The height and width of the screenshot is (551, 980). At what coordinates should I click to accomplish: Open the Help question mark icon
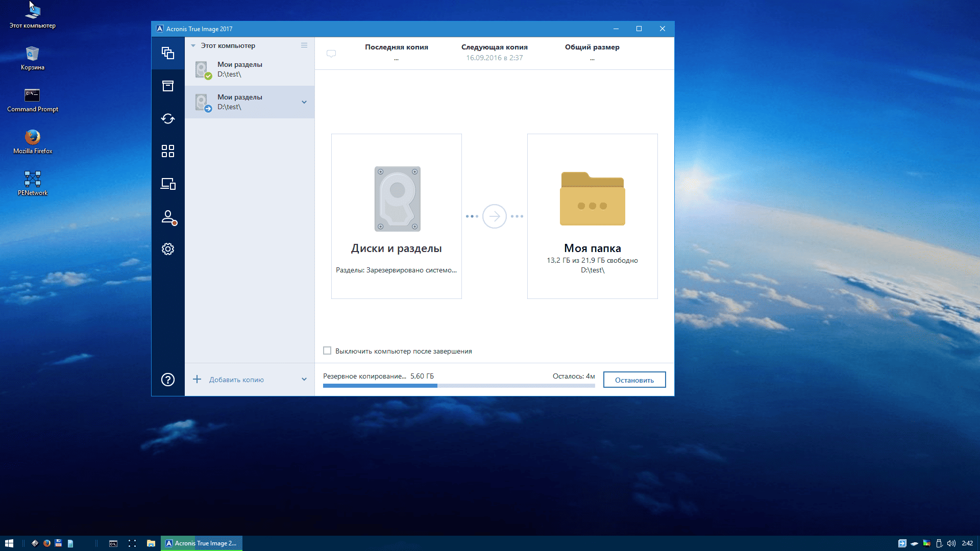(x=168, y=380)
